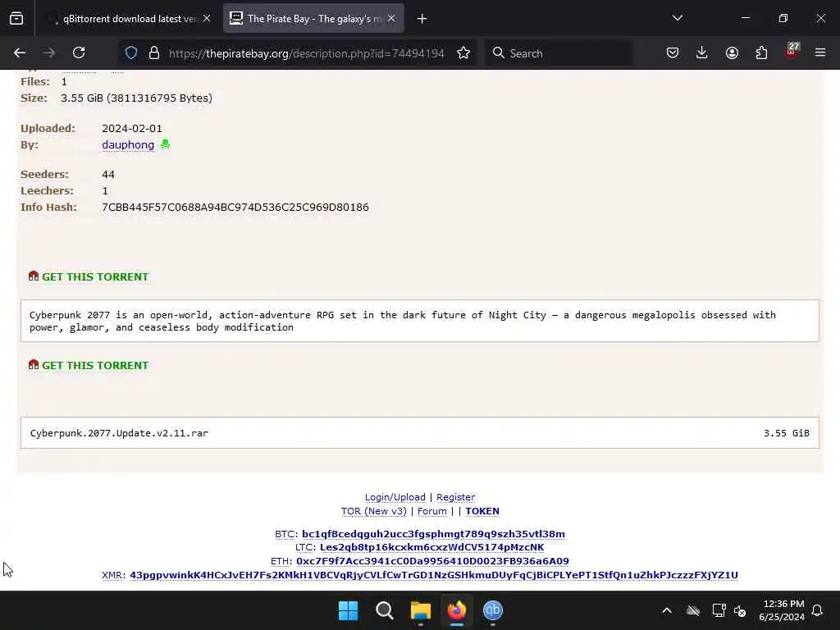Click the Cyberpunk.2077.Update.v2.11.rar file name
Screen dimensions: 840x630
119,433
